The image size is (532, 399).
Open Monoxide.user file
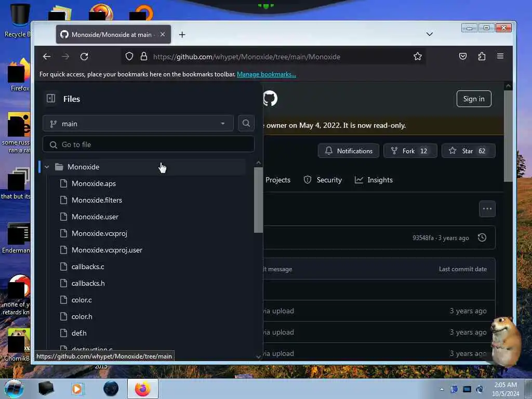click(95, 217)
